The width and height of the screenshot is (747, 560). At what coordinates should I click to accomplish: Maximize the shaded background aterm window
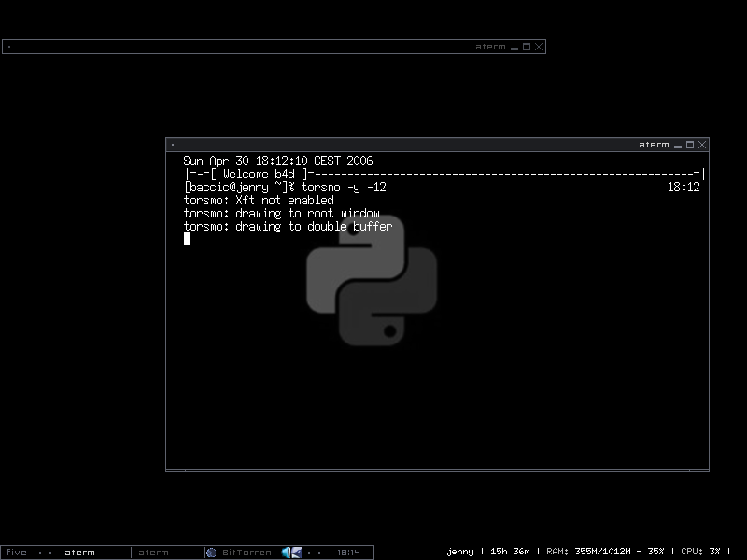point(527,47)
